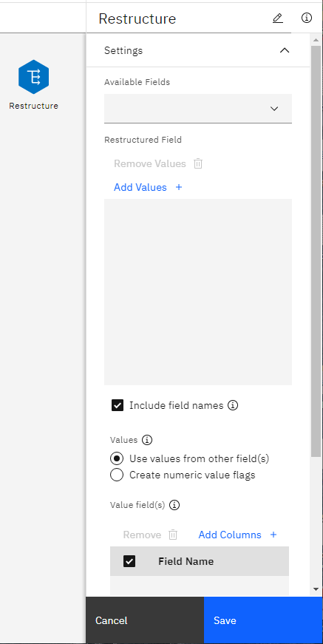
Task: Click the Save button
Action: coord(263,620)
